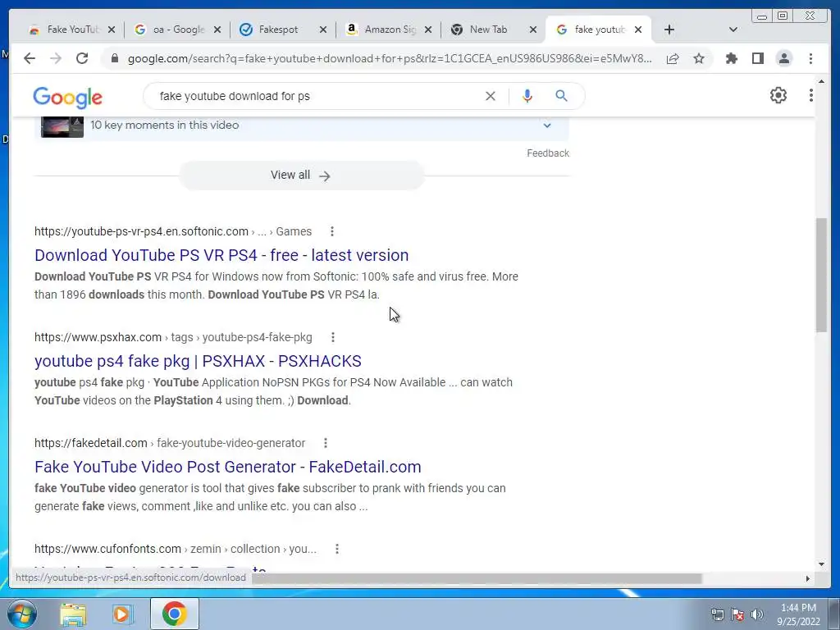Click the network icon in system tray
This screenshot has height=630, width=840.
[x=717, y=614]
